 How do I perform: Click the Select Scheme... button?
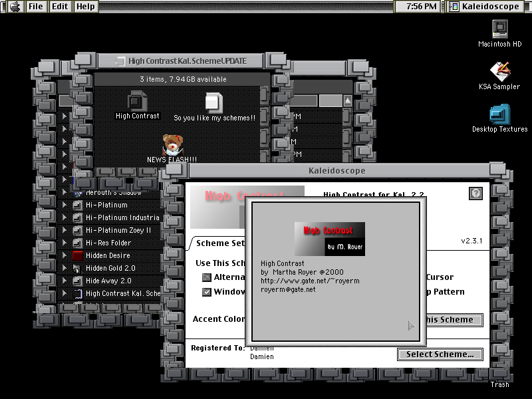[440, 354]
